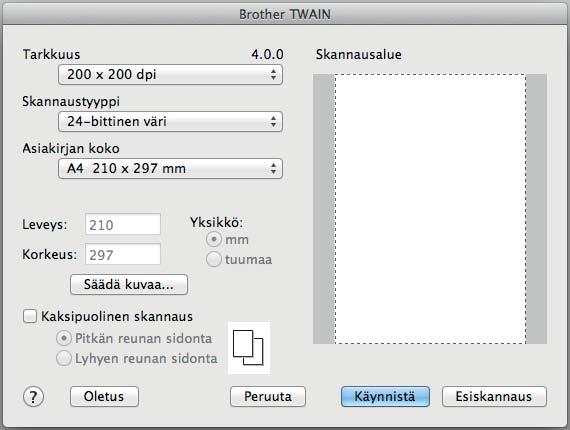Click the Asiakirjan koko label
Image resolution: width=570 pixels, height=430 pixels.
tap(71, 148)
